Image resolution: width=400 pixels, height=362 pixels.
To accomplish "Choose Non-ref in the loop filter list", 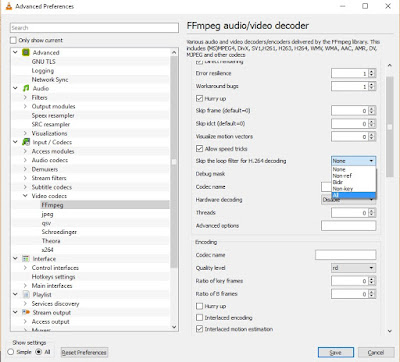I will (354, 176).
